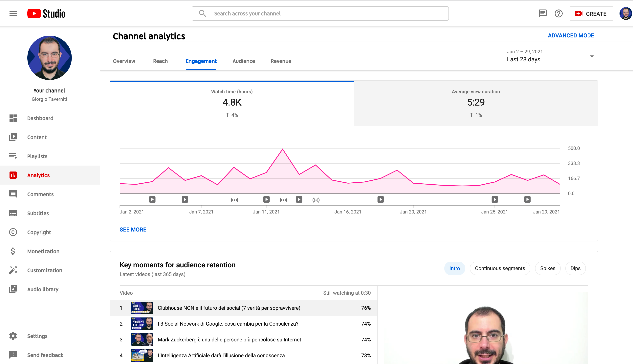This screenshot has width=633, height=364.
Task: Click the Subtitles sidebar icon
Action: 13,213
